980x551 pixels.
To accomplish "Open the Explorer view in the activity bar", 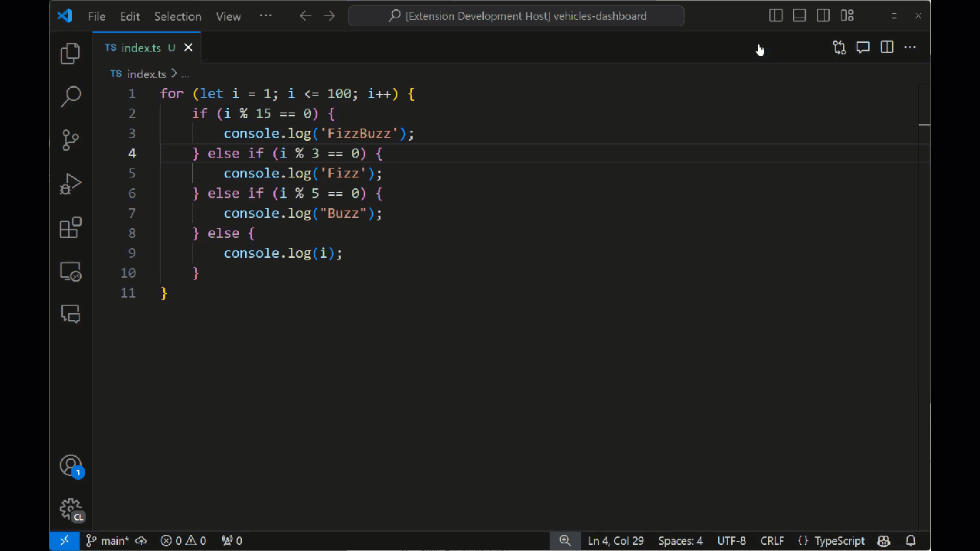I will (70, 53).
